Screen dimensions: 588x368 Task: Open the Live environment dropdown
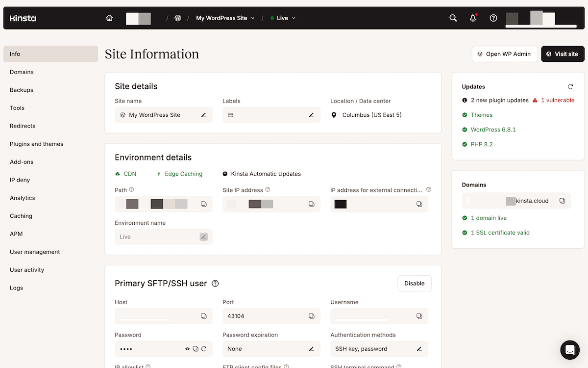(x=283, y=18)
